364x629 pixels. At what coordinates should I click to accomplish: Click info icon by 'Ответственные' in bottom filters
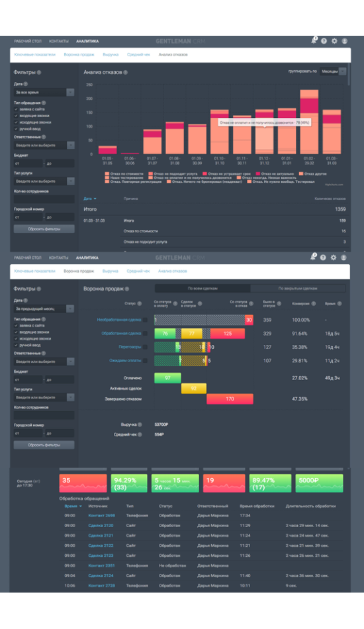tap(44, 354)
